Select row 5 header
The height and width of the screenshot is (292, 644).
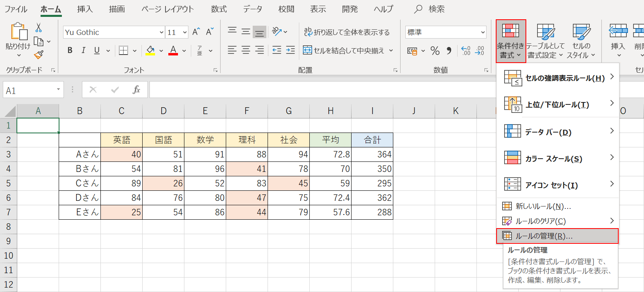click(x=8, y=183)
